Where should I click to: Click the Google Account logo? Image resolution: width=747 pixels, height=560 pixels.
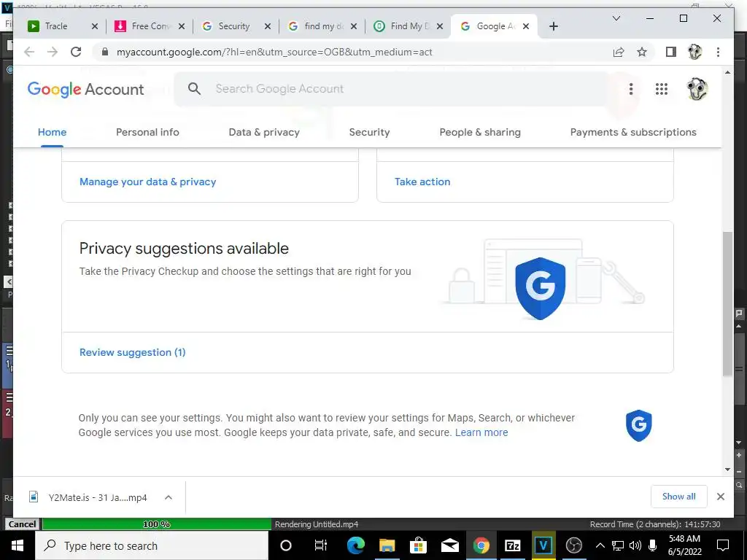pos(85,89)
